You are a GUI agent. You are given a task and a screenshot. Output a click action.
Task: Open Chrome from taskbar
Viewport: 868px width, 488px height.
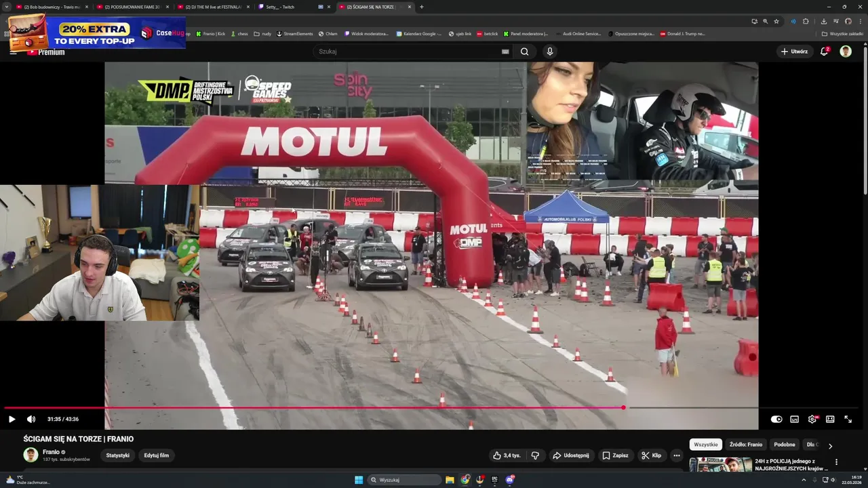point(465,480)
